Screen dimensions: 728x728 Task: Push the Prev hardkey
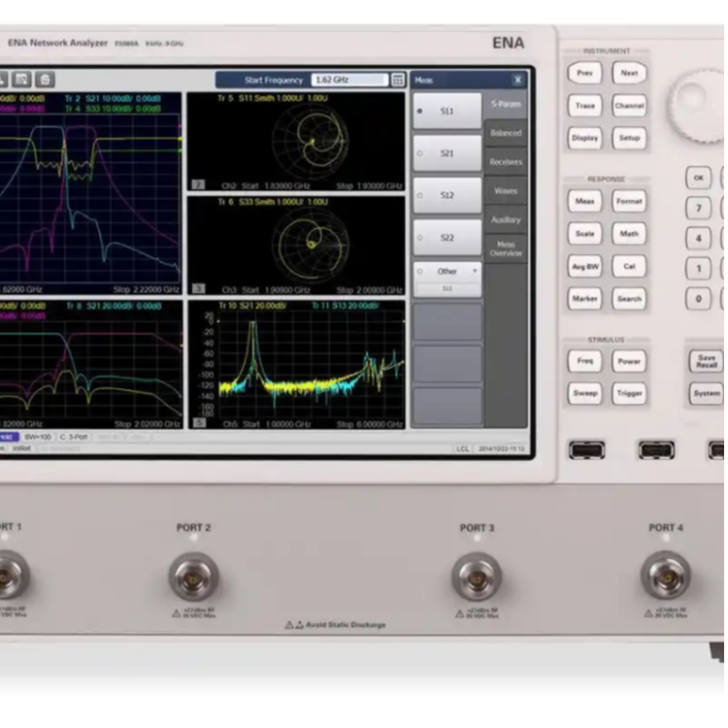584,73
